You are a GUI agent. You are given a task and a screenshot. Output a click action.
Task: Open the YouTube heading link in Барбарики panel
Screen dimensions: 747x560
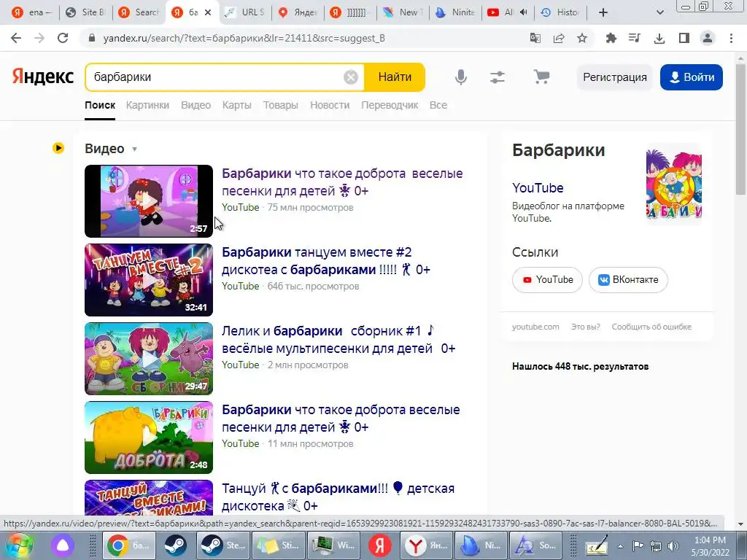coord(538,187)
